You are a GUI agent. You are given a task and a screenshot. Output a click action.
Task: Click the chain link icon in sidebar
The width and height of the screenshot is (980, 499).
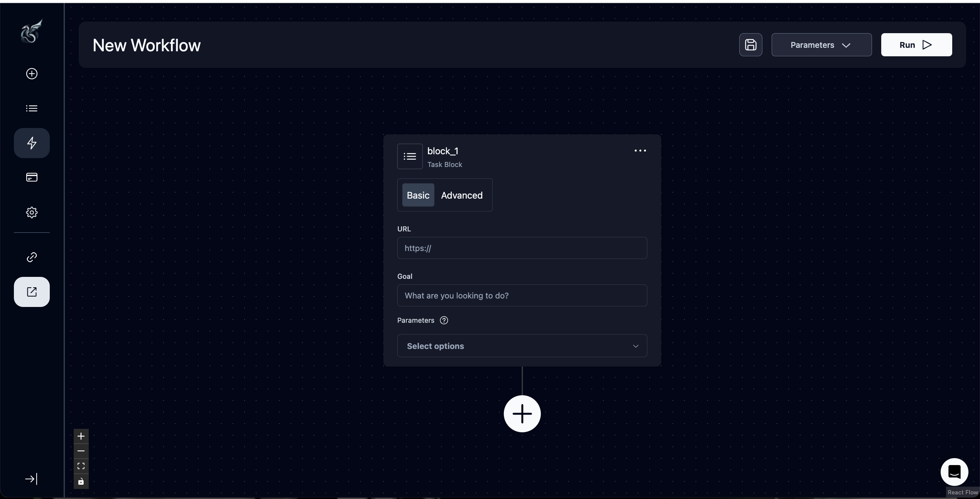point(32,257)
